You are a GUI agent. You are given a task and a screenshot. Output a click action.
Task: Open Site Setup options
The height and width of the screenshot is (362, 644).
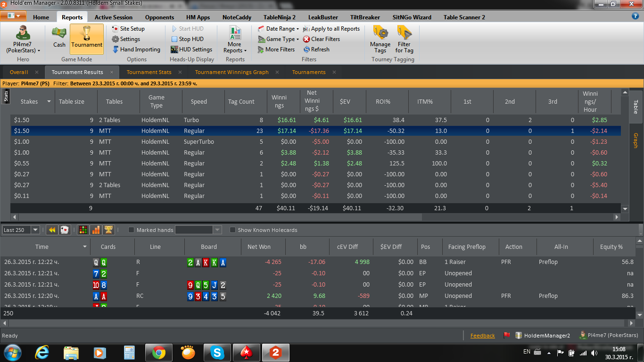[128, 29]
